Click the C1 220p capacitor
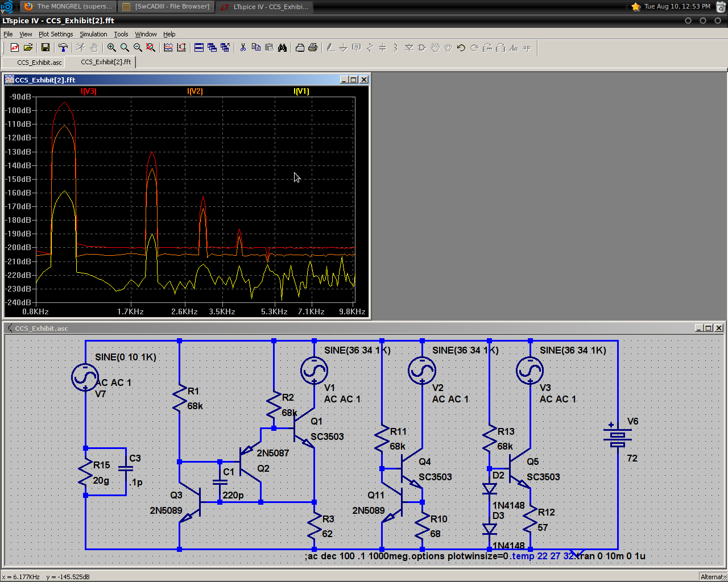728x582 pixels. (220, 482)
